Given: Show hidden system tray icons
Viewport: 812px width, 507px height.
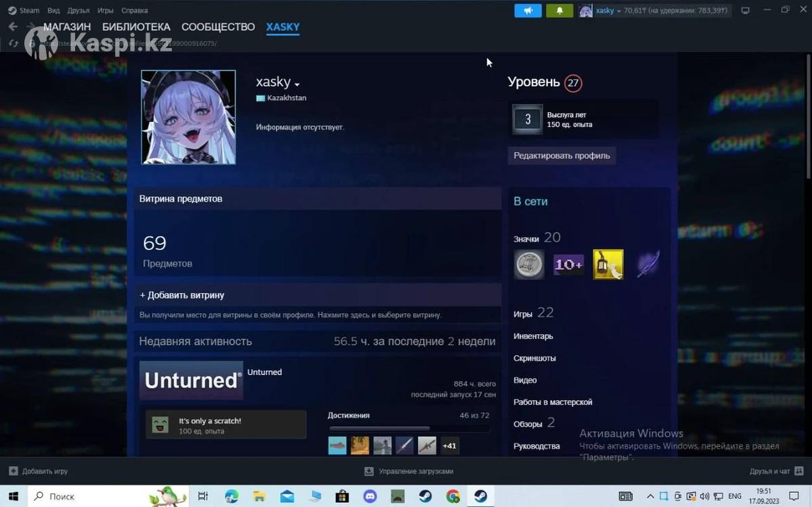Looking at the screenshot, I should [x=651, y=496].
